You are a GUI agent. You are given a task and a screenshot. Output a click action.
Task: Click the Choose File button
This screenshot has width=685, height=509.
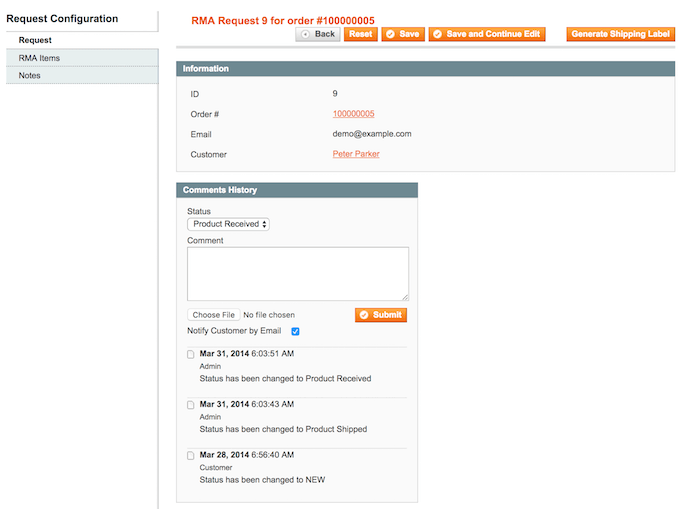213,315
